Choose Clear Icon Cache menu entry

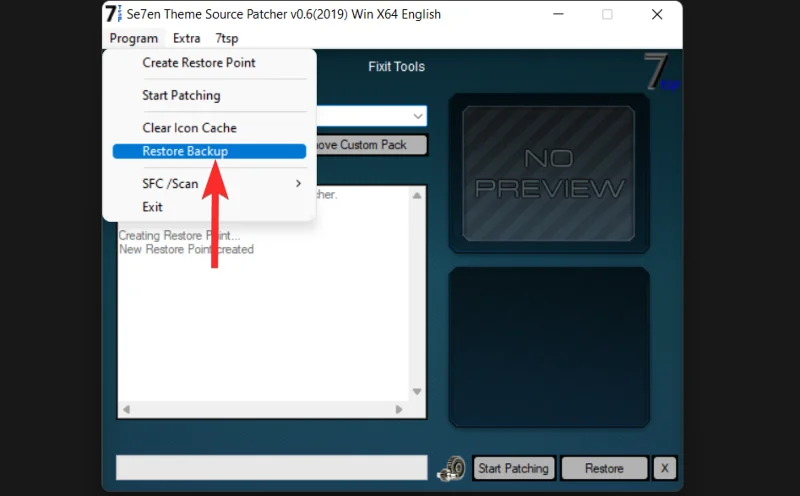[189, 128]
